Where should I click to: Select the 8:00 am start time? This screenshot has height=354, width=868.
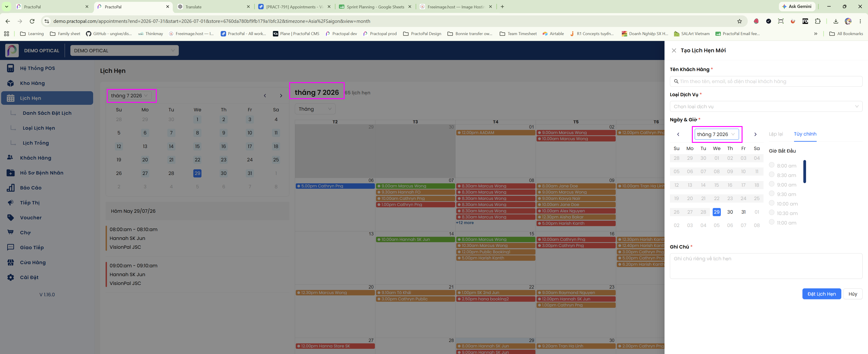(x=771, y=165)
